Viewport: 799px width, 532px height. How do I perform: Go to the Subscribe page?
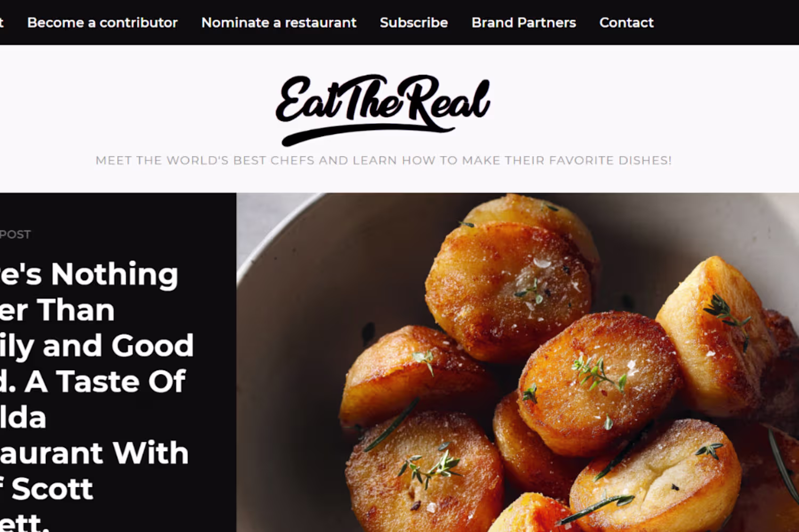point(414,22)
